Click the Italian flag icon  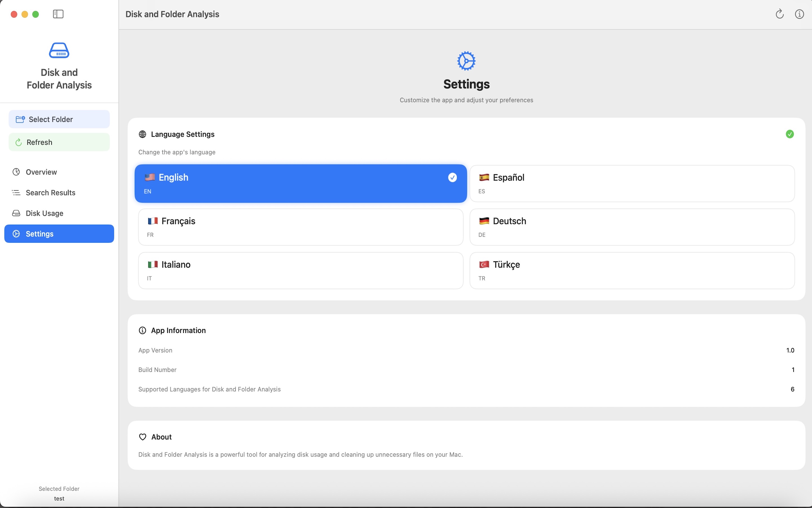point(153,265)
